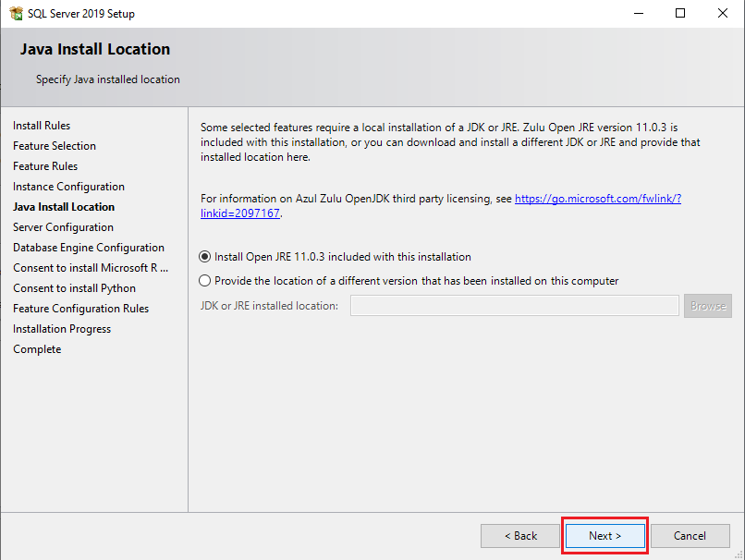
Task: Select Install Rules in the sidebar
Action: coord(41,125)
